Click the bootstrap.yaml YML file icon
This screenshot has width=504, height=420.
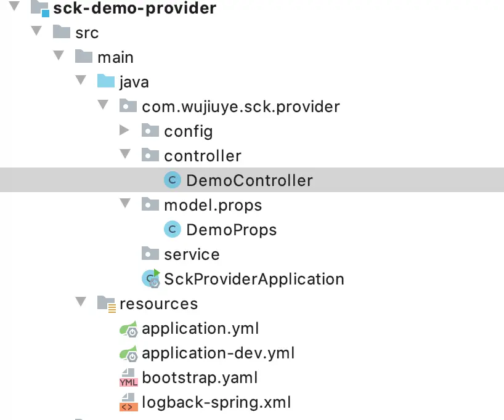tap(128, 378)
